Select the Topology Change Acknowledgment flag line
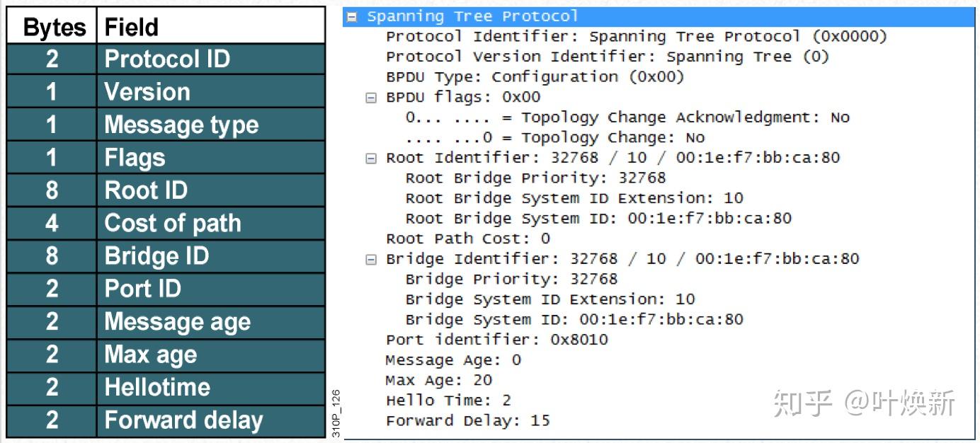Viewport: 980px width, 443px height. (627, 117)
